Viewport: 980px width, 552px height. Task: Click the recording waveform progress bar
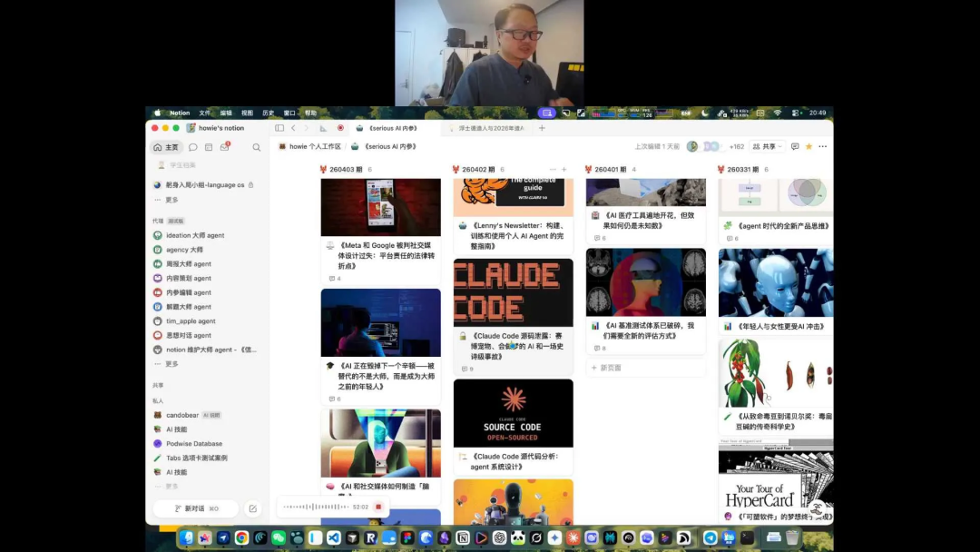[x=317, y=507]
